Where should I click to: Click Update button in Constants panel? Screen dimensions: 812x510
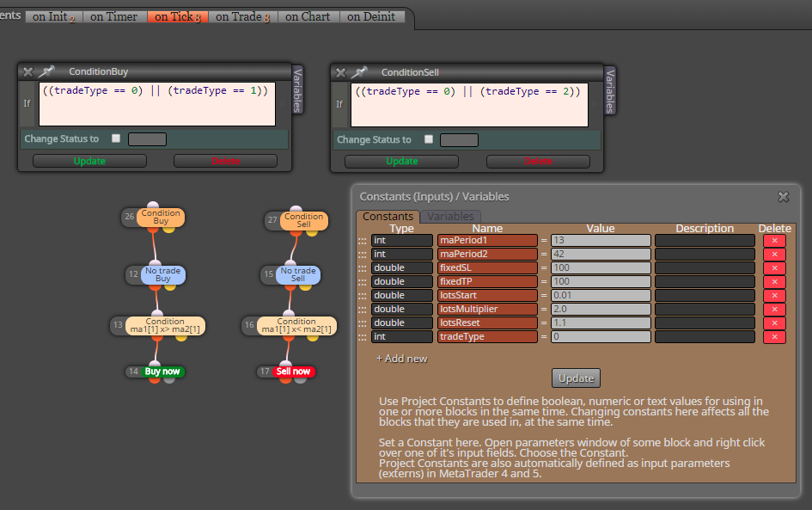(x=576, y=378)
